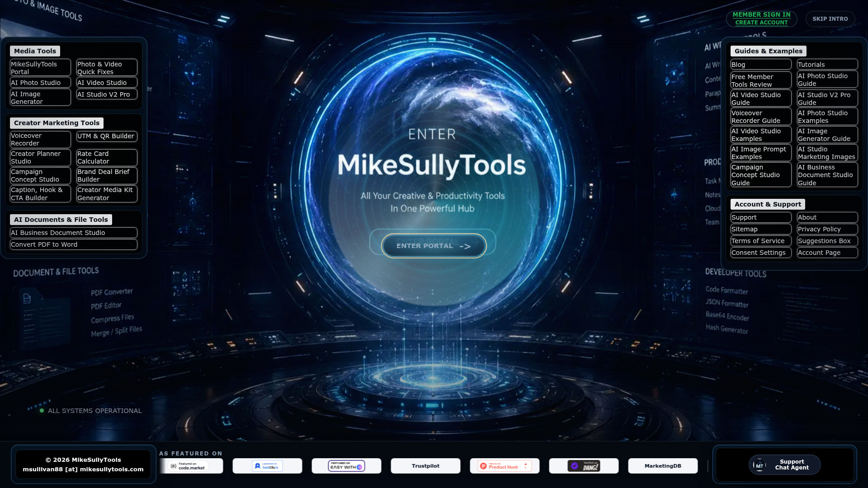This screenshot has width=868, height=488.
Task: Open Rate Card Calculator
Action: 107,158
